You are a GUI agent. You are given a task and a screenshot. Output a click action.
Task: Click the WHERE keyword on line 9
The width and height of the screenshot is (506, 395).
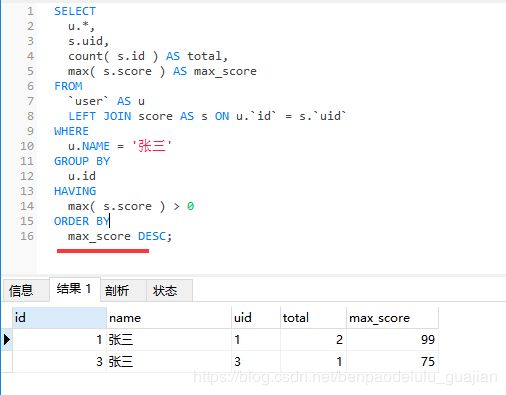tap(71, 131)
